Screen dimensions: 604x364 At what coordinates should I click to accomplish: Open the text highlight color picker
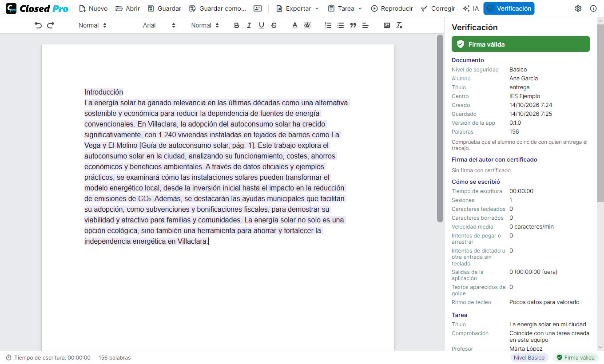[x=307, y=25]
